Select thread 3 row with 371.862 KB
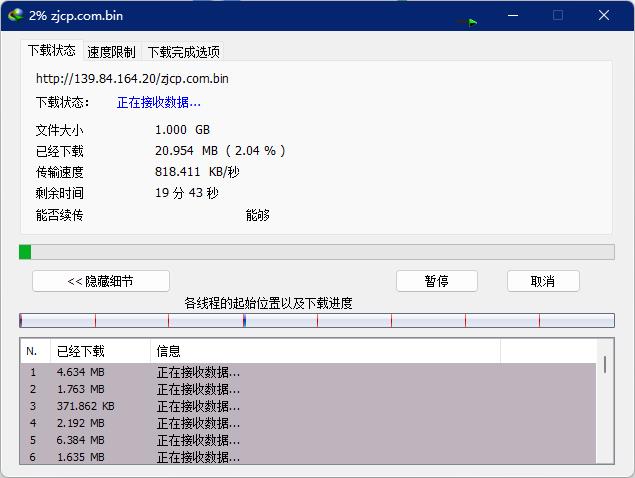This screenshot has width=635, height=478. coord(200,406)
